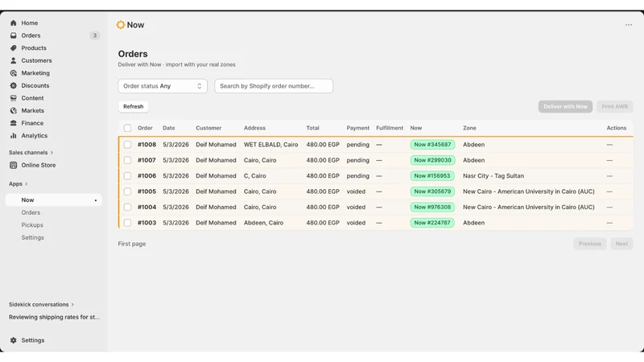The width and height of the screenshot is (644, 362).
Task: Check the box for order #1003
Action: tap(127, 223)
